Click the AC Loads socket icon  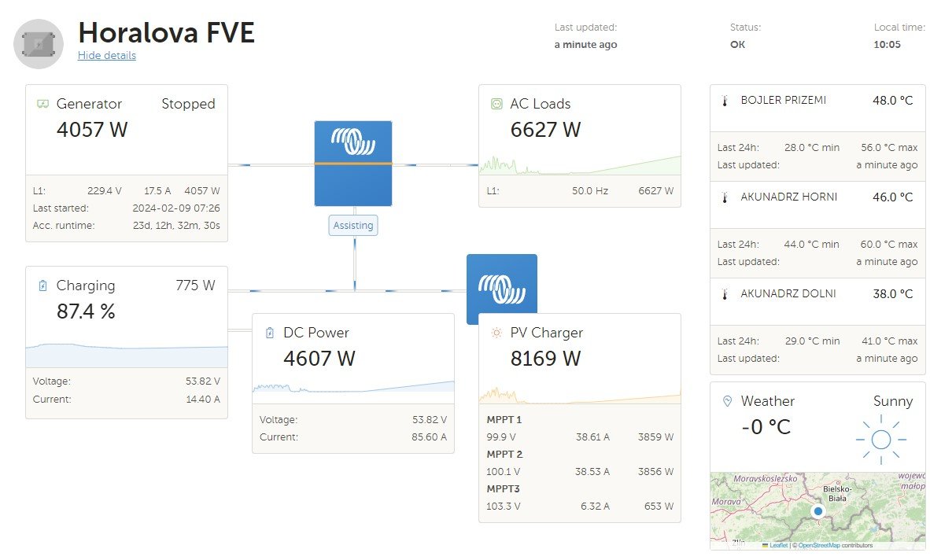click(496, 104)
